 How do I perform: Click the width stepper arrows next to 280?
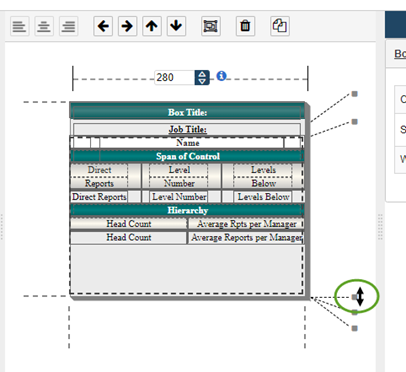point(202,78)
